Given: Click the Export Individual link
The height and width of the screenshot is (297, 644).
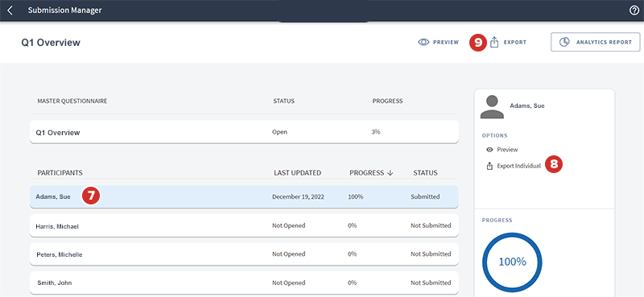Looking at the screenshot, I should click(x=518, y=167).
